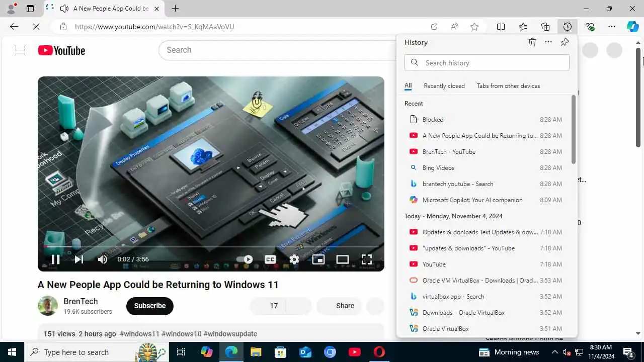Open tab actions menu icon
This screenshot has width=644, height=362.
30,9
